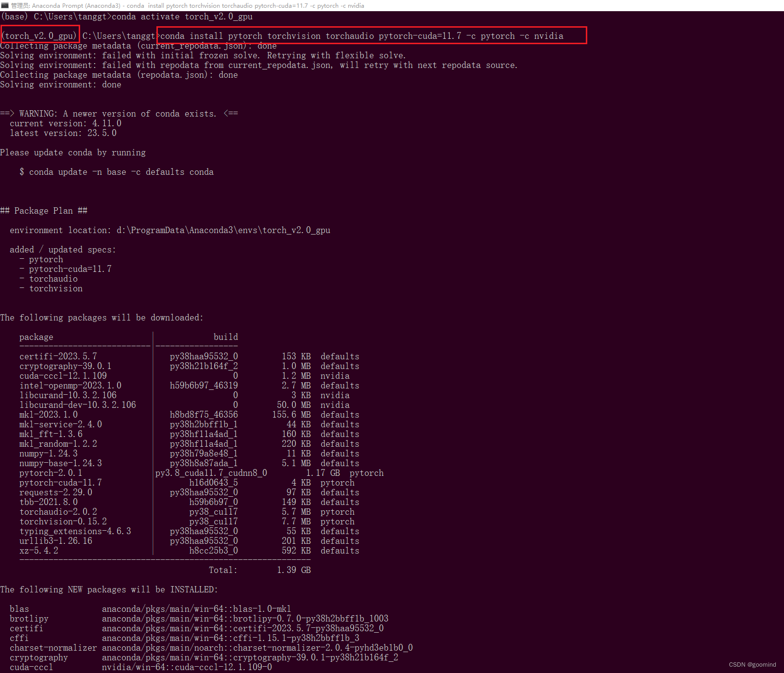Click the blas new package line
This screenshot has width=784, height=673.
151,609
